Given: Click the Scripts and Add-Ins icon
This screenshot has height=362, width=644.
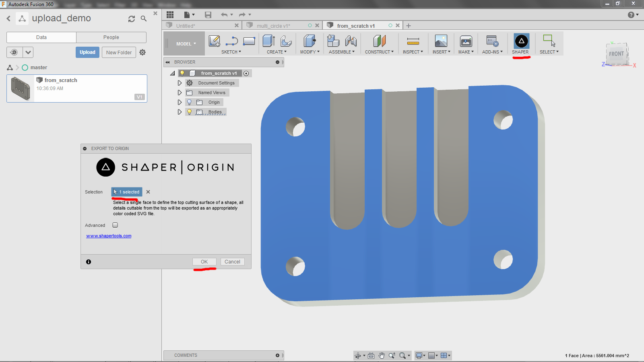Looking at the screenshot, I should pos(492,41).
